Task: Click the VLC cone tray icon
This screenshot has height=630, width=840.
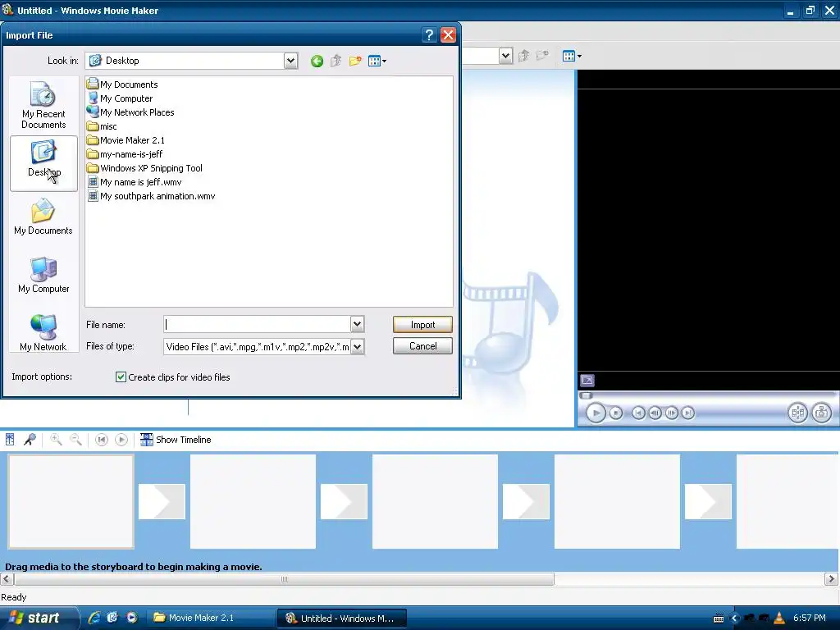Action: click(779, 619)
